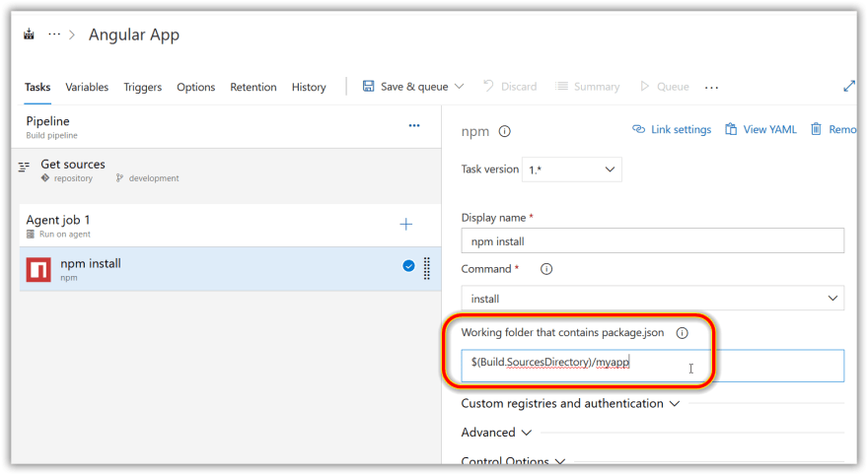Switch to the Tasks tab
Screen dimensions: 868x475
pos(37,87)
